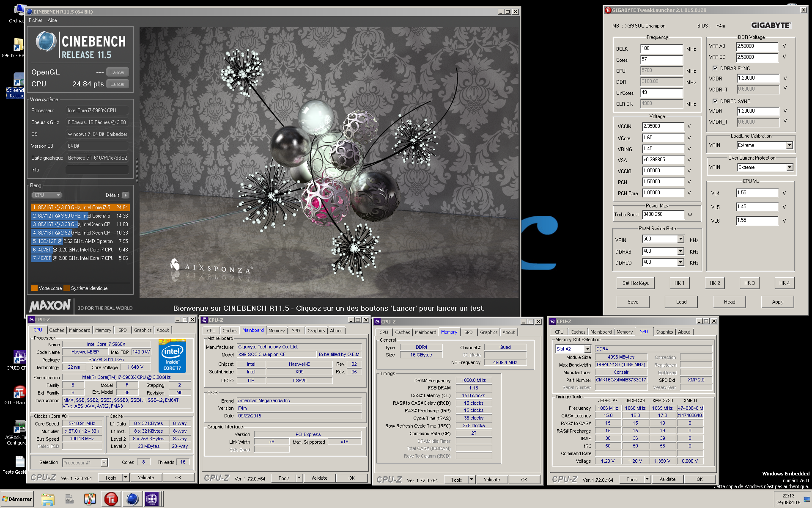
Task: Click Validate in the SPD CPU-Z window
Action: [x=667, y=479]
